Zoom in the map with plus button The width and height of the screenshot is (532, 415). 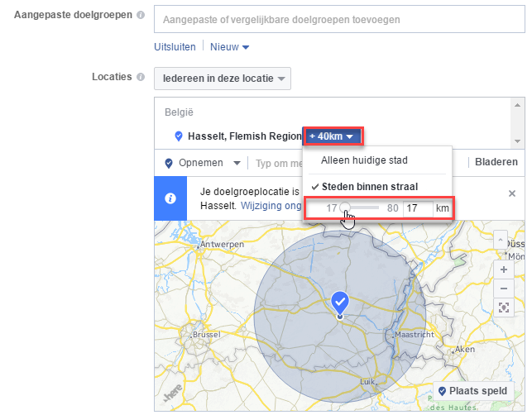click(503, 270)
